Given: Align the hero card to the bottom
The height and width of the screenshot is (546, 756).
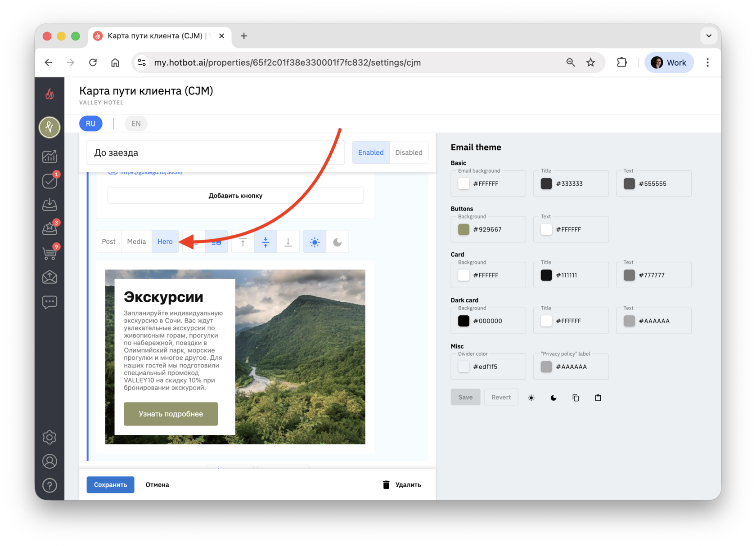Looking at the screenshot, I should [288, 242].
